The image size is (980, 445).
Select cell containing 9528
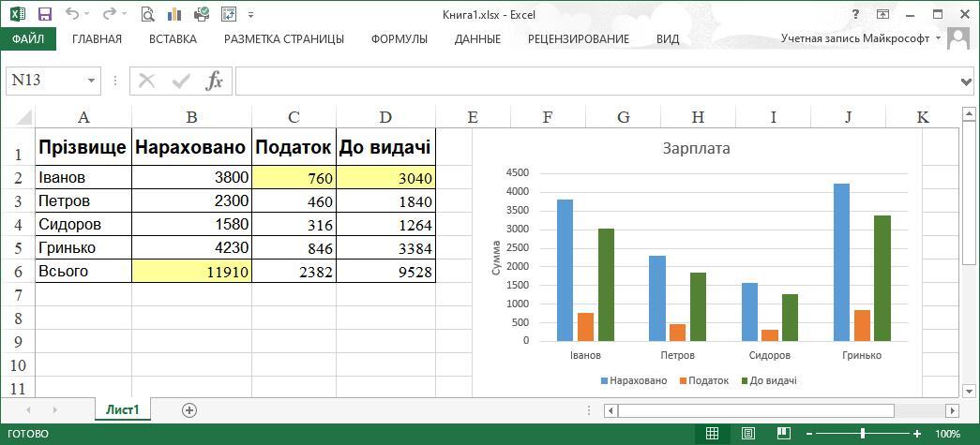tap(385, 272)
